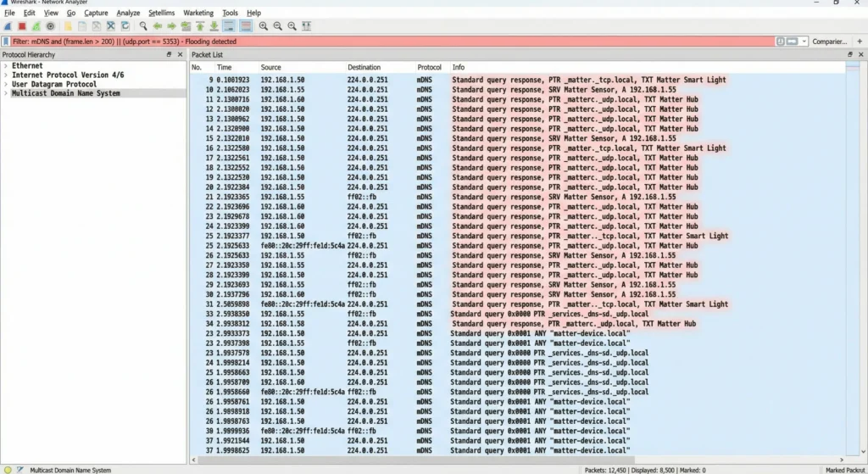Reset packet text to normal size
Viewport: 868px width, 474px height.
tap(292, 26)
